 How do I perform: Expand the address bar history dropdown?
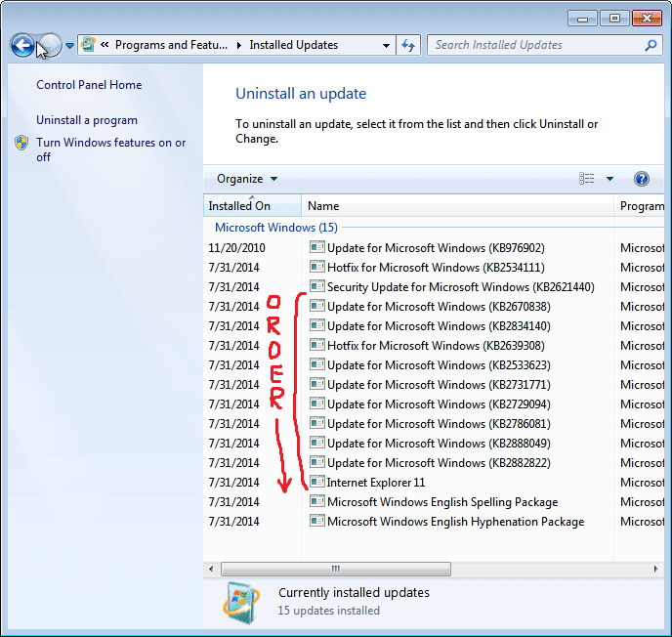point(386,46)
